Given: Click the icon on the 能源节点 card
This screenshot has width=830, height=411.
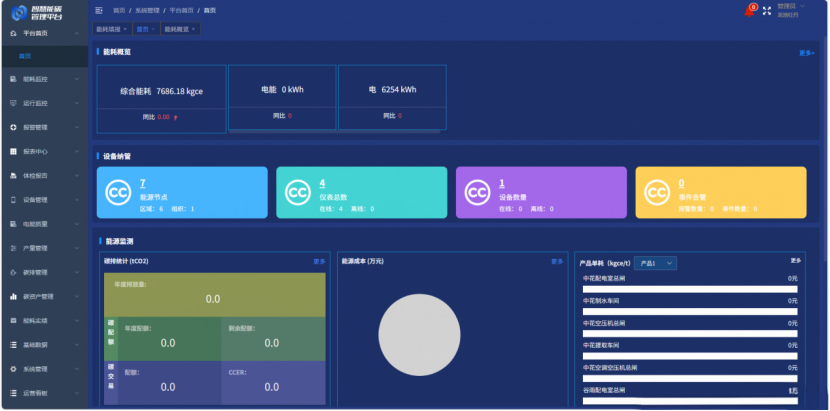Looking at the screenshot, I should tap(118, 192).
